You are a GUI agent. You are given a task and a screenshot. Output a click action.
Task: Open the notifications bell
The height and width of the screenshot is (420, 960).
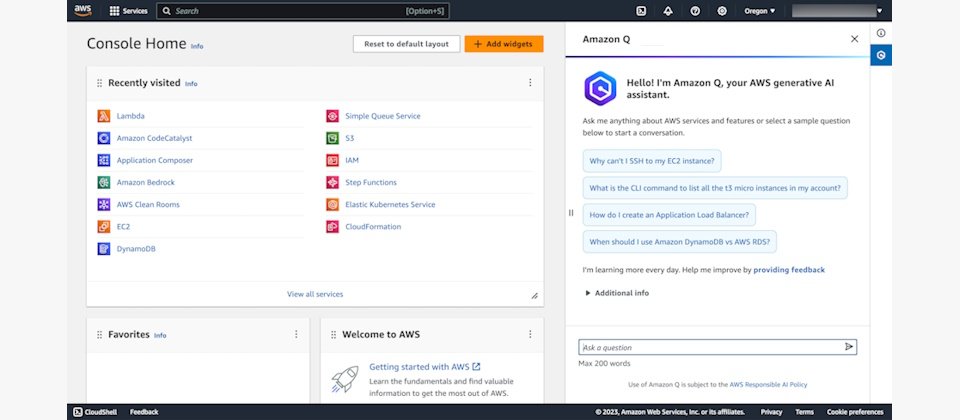pos(668,11)
